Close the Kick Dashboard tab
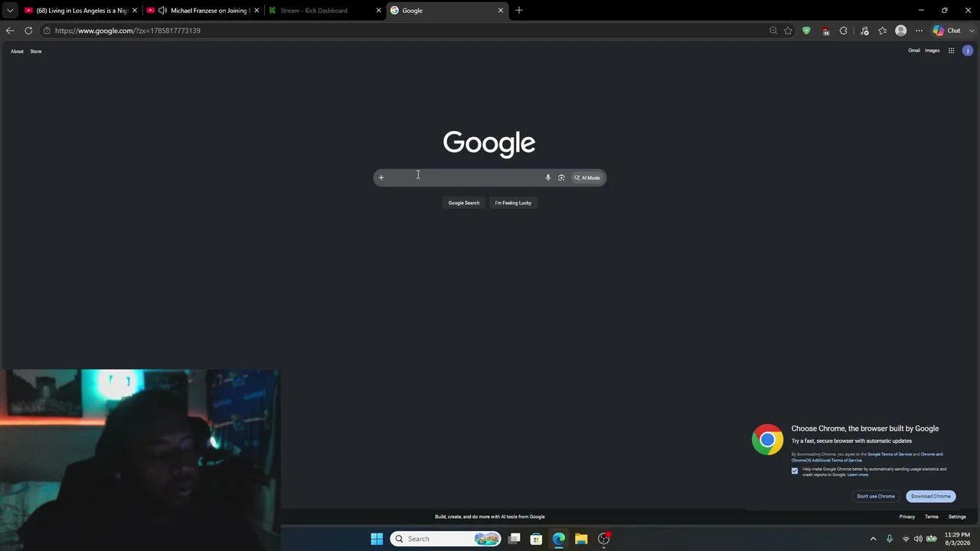The image size is (980, 551). (x=378, y=11)
